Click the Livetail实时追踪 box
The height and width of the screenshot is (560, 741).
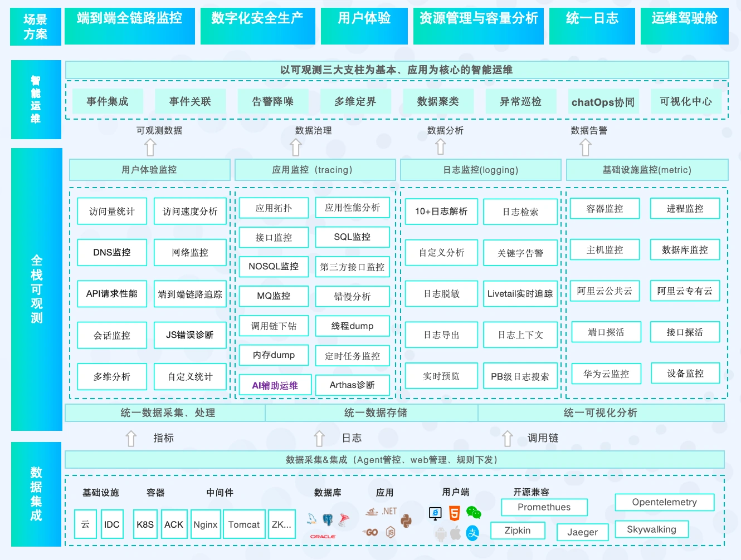(520, 294)
